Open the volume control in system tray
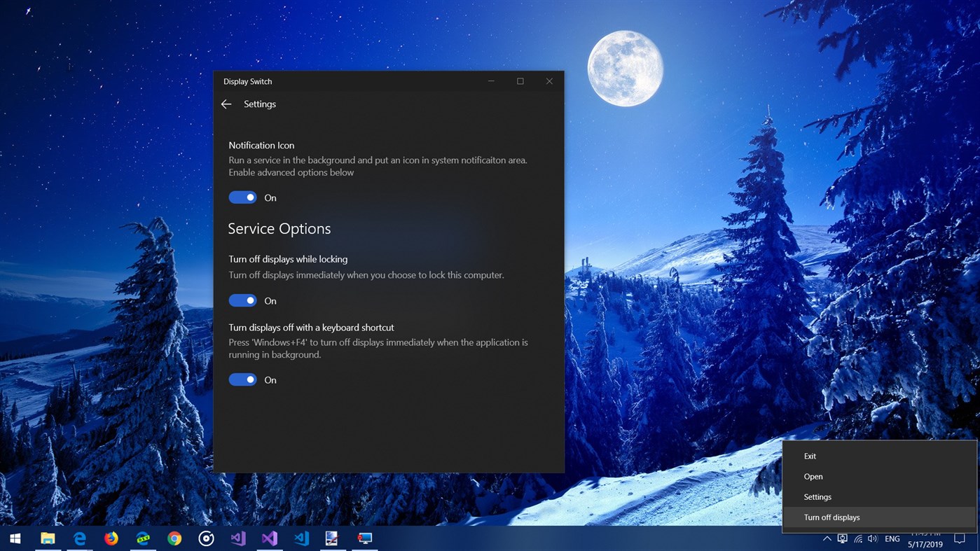980x551 pixels. pos(873,539)
